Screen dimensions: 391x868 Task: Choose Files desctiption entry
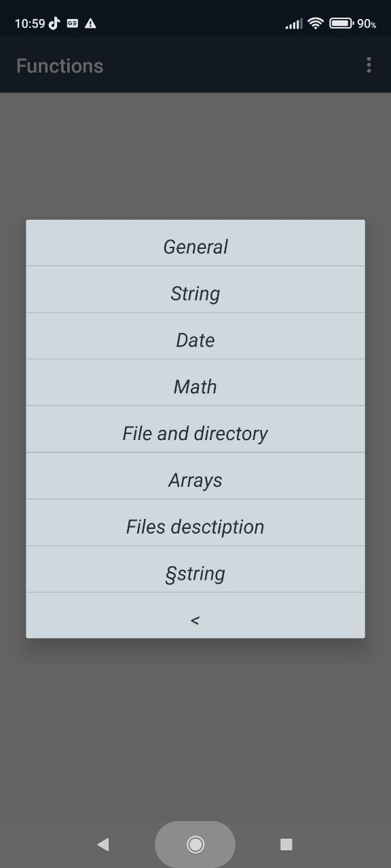point(195,527)
